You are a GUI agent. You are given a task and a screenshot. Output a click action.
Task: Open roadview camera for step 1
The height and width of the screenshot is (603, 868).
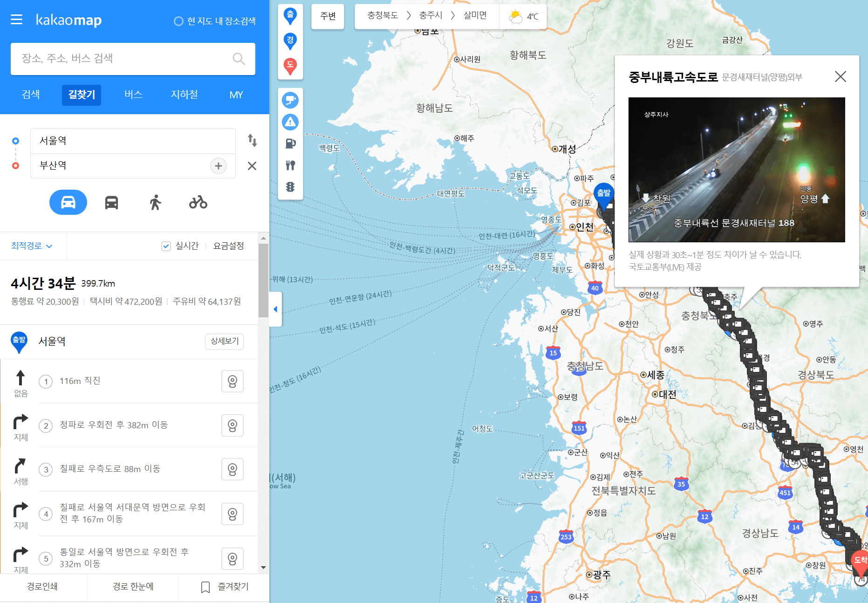tap(232, 381)
